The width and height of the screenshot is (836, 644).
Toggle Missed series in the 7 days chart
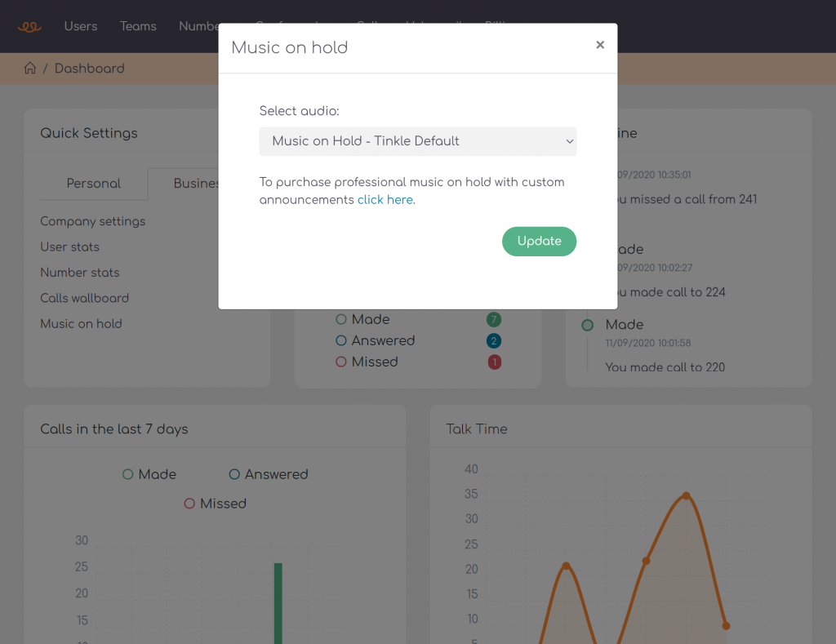pos(216,504)
